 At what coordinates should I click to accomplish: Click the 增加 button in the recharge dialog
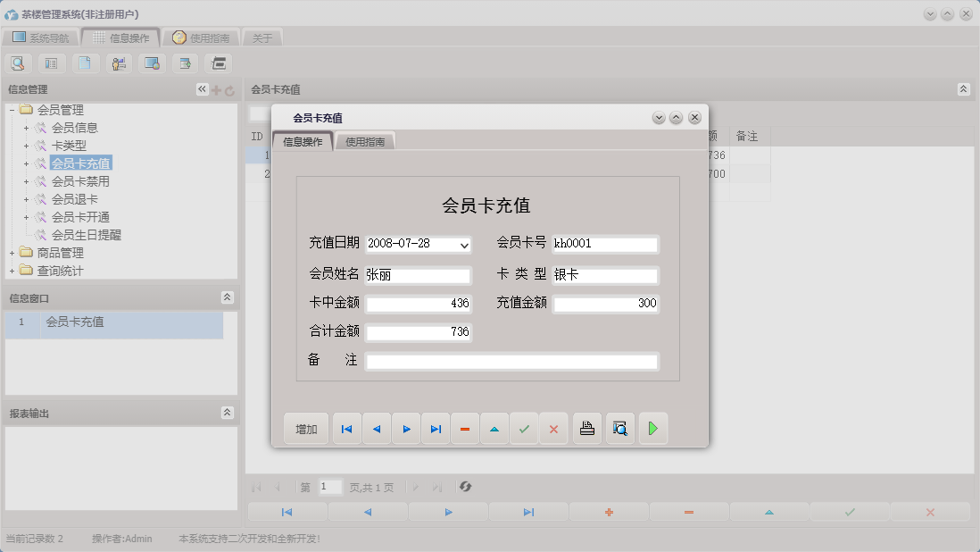point(305,428)
